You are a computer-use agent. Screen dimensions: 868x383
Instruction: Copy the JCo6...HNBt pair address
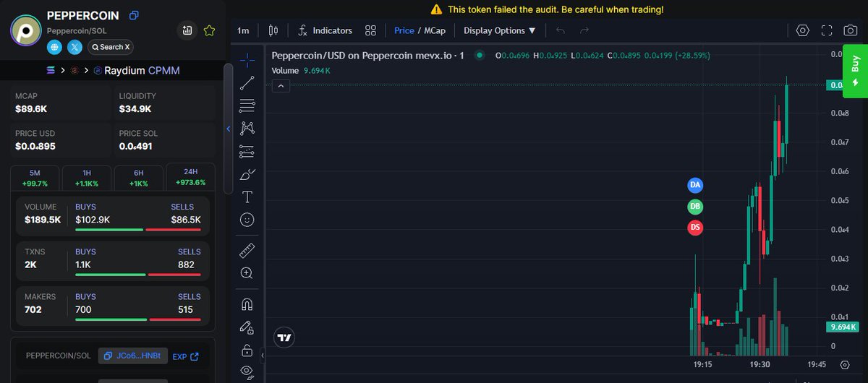click(x=132, y=356)
